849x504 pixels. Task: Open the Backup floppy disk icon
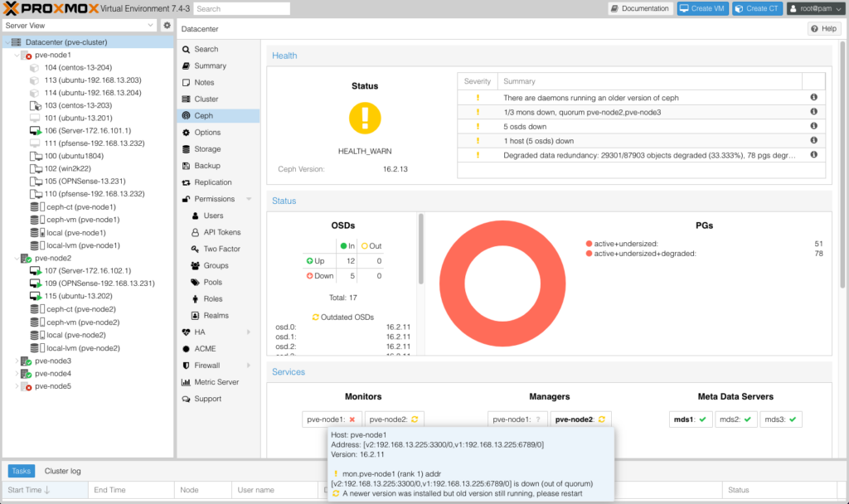tap(186, 166)
